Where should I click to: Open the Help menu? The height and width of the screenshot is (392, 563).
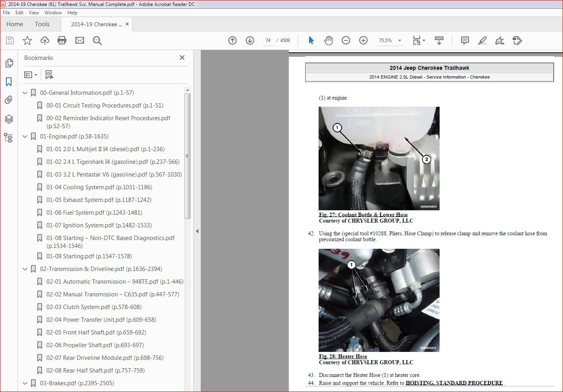coord(72,13)
